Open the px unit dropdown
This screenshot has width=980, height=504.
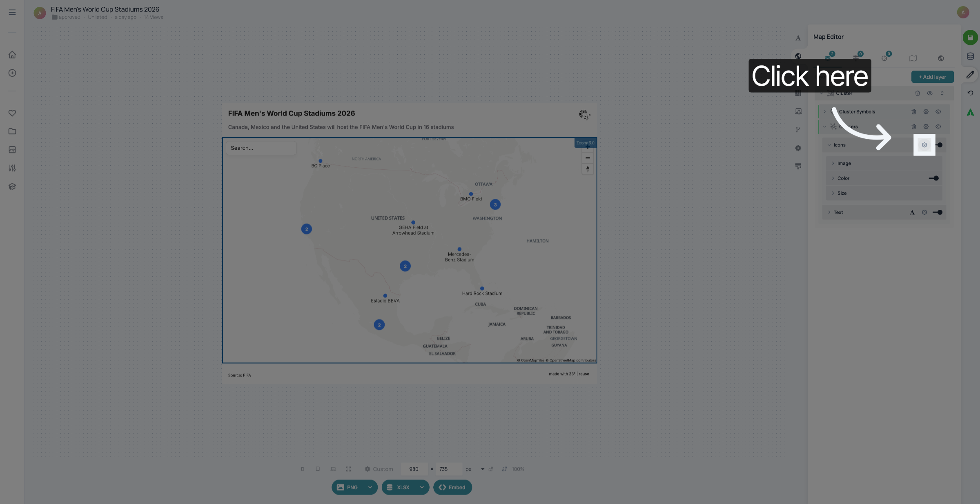[x=483, y=469]
